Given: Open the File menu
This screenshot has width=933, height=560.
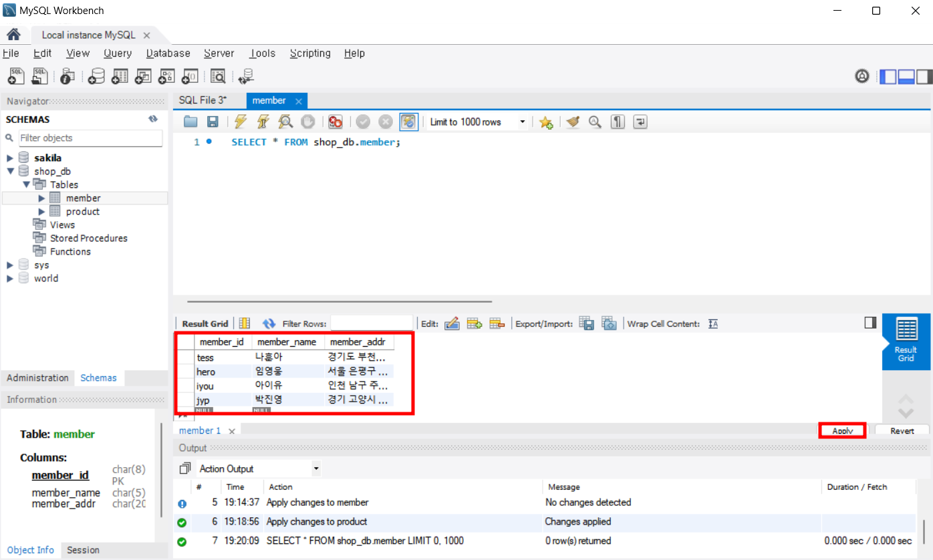Looking at the screenshot, I should tap(11, 53).
